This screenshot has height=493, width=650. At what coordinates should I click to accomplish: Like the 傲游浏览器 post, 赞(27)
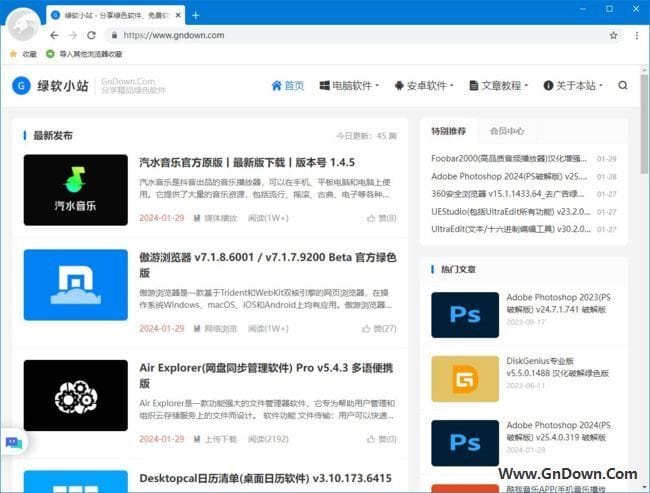(x=379, y=329)
